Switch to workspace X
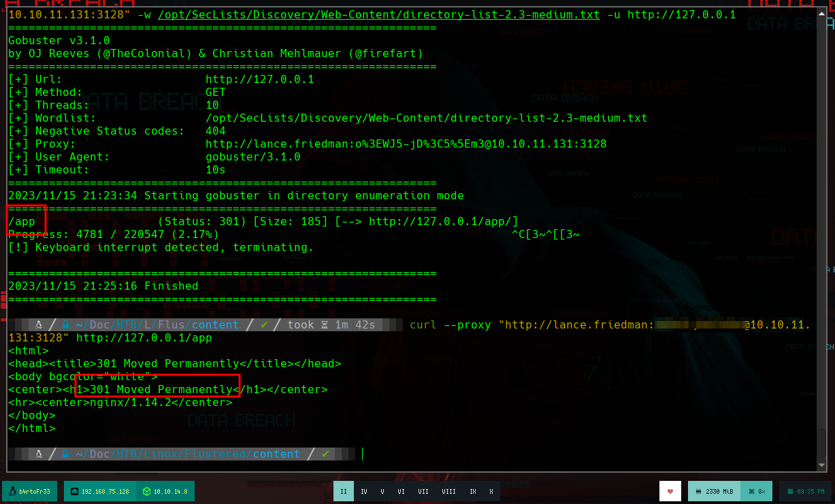Screen dimensions: 835x504 pyautogui.click(x=491, y=491)
